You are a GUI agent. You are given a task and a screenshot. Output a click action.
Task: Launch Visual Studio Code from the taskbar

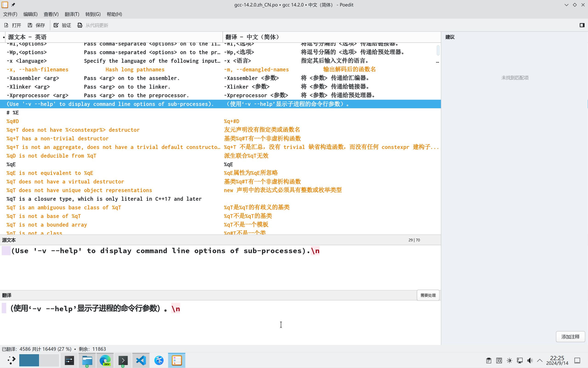pos(141,360)
